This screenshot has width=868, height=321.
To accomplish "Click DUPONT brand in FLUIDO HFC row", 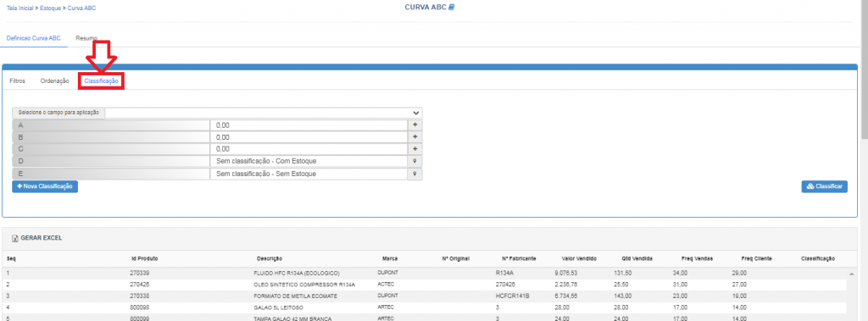I will (387, 273).
